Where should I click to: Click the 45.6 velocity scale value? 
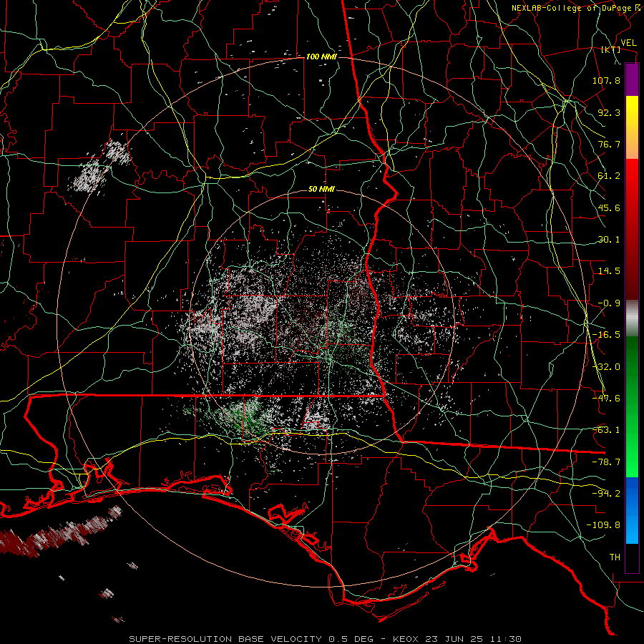click(609, 208)
